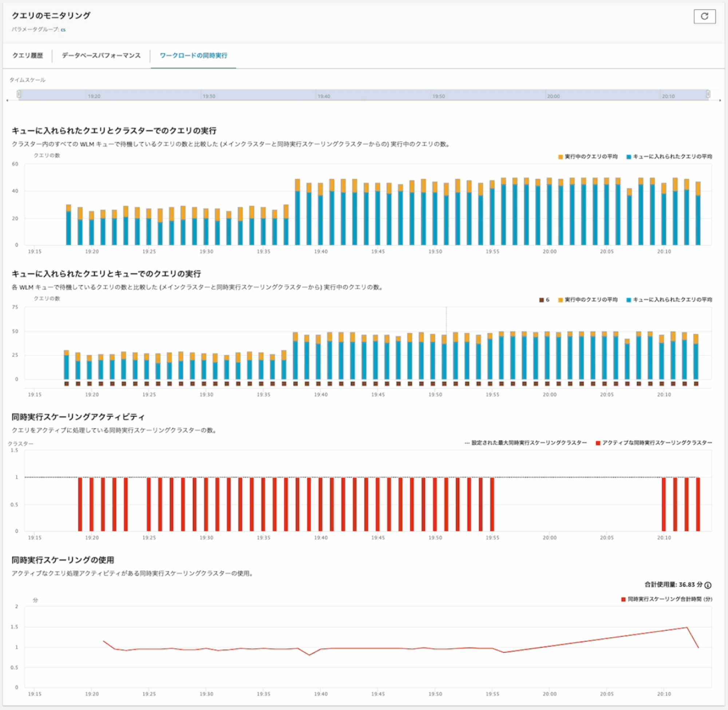Toggle 同時実行スケーリング合計時間 (分) legend
The width and height of the screenshot is (728, 710).
[666, 599]
